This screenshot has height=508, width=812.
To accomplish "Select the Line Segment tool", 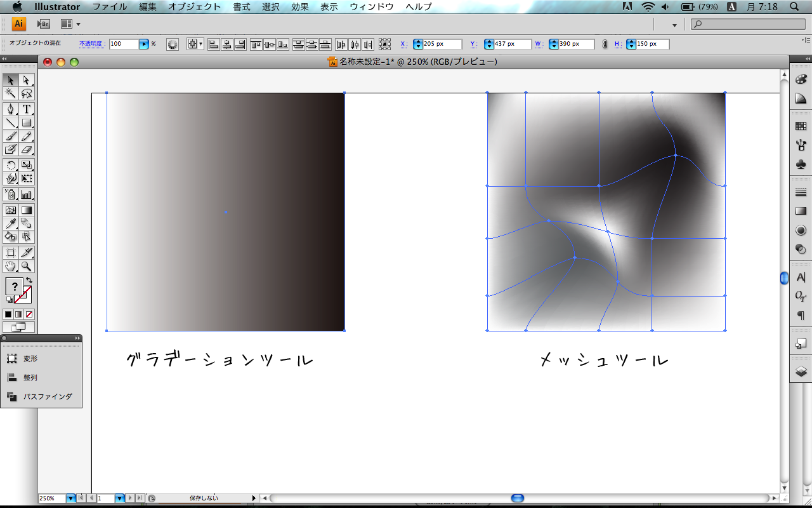I will click(11, 123).
